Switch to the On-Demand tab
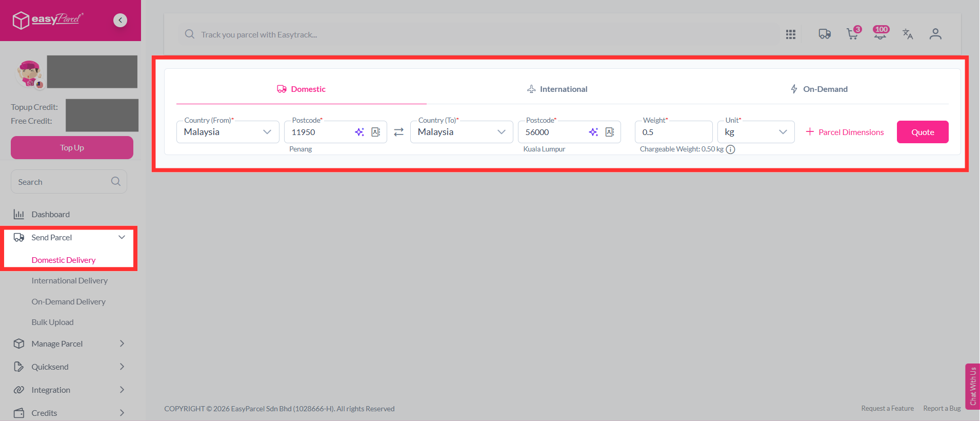The image size is (980, 421). pos(819,89)
